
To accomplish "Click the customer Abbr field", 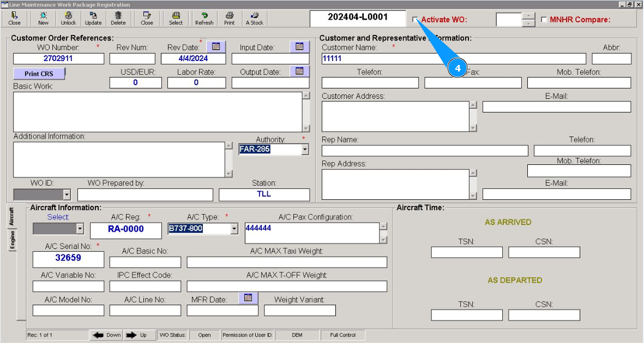I will pyautogui.click(x=611, y=58).
